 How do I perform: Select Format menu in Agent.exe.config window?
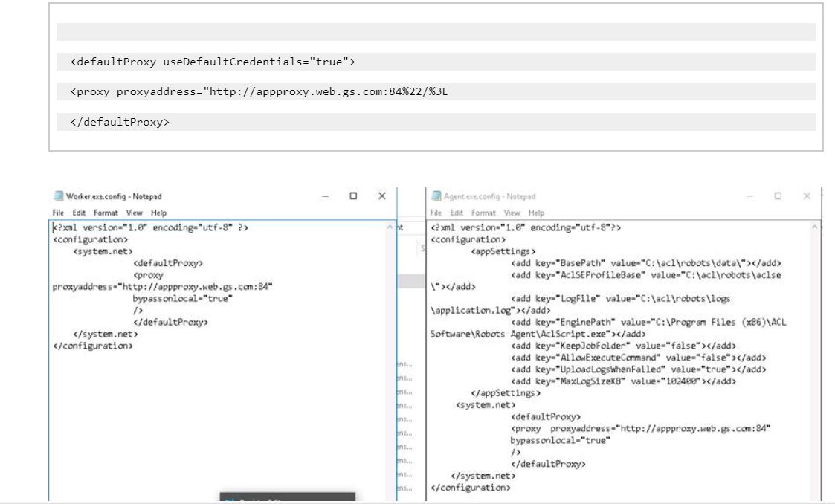[x=484, y=213]
